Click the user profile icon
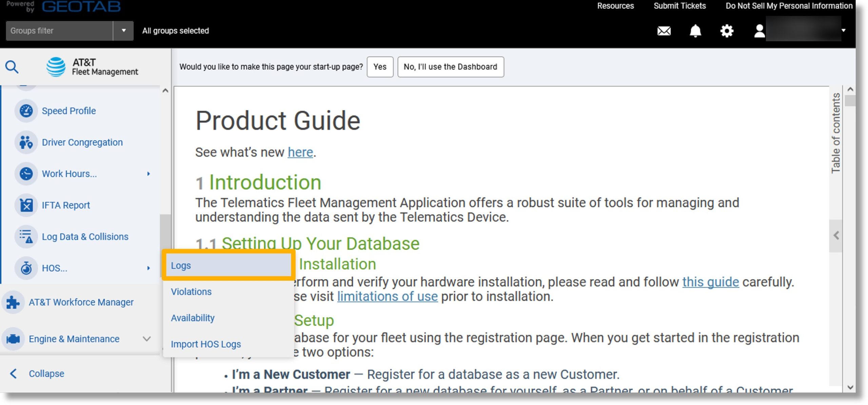This screenshot has width=868, height=405. coord(759,31)
